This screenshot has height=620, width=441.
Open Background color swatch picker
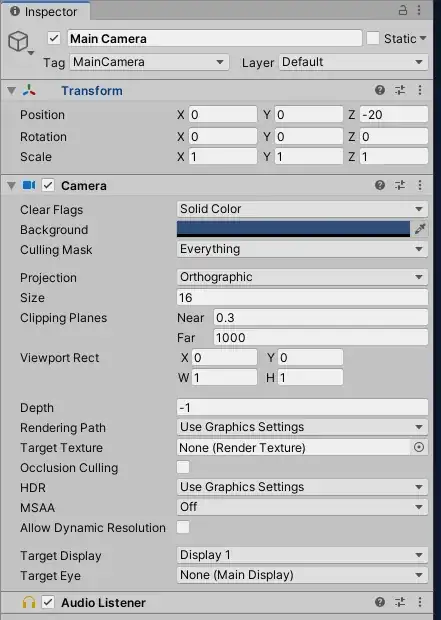(293, 229)
